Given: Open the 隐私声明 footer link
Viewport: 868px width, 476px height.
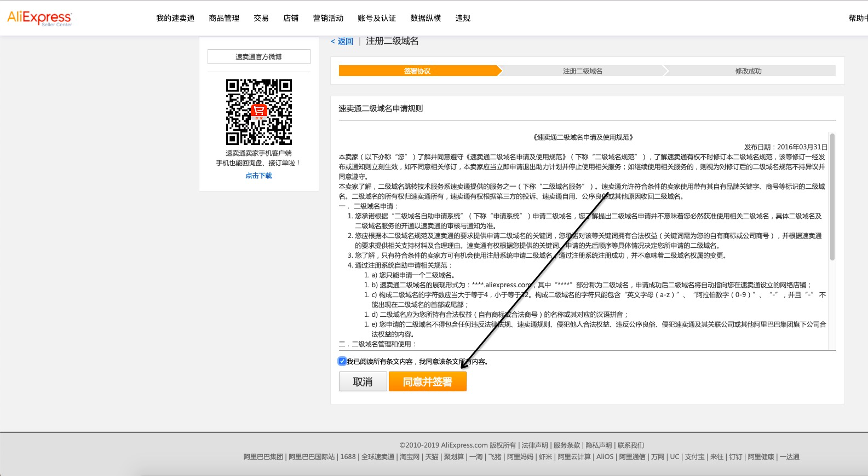Looking at the screenshot, I should point(599,445).
